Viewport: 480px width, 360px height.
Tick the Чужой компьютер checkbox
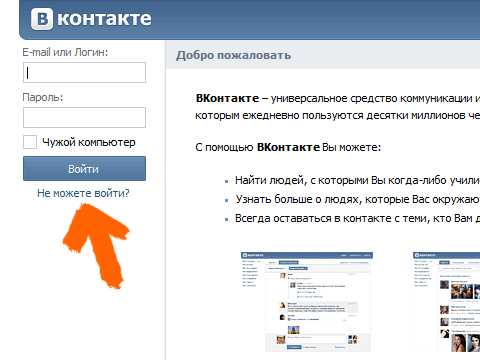click(x=30, y=142)
